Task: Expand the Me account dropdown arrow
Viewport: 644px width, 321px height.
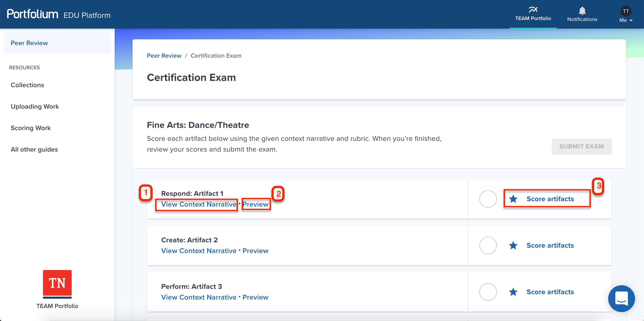Action: click(631, 21)
